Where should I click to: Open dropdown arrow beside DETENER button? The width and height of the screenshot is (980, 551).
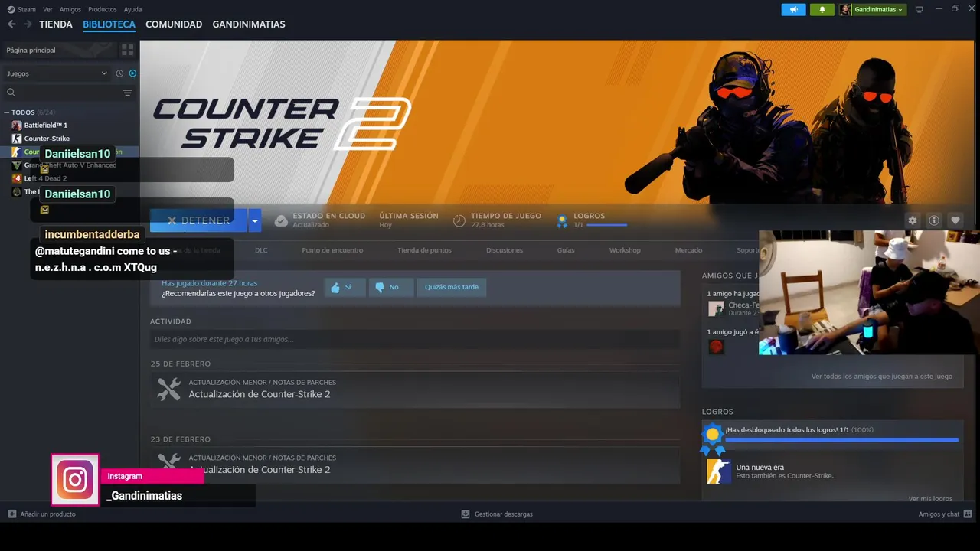click(x=255, y=220)
